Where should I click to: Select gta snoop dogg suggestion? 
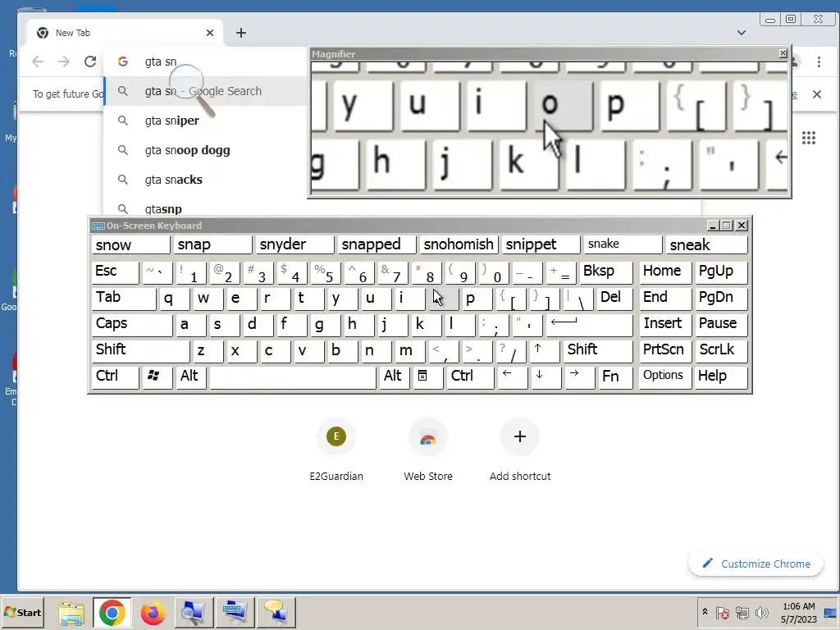point(206,150)
